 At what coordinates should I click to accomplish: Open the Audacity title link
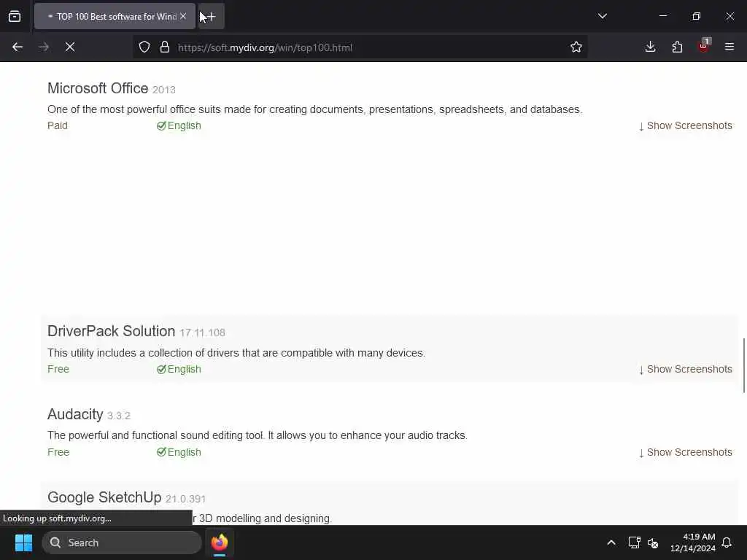pyautogui.click(x=75, y=414)
